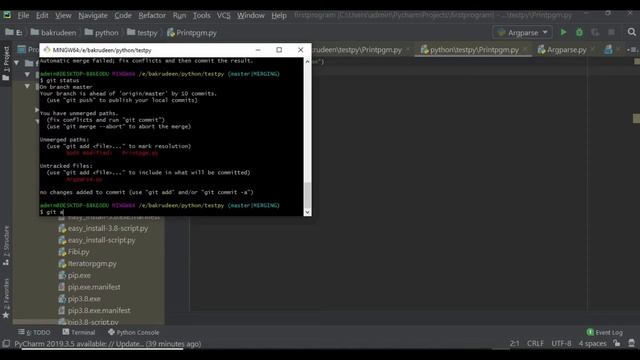Screen dimensions: 640x360
Task: Close the python\testpy\Printpgm.py tab
Action: (x=525, y=50)
